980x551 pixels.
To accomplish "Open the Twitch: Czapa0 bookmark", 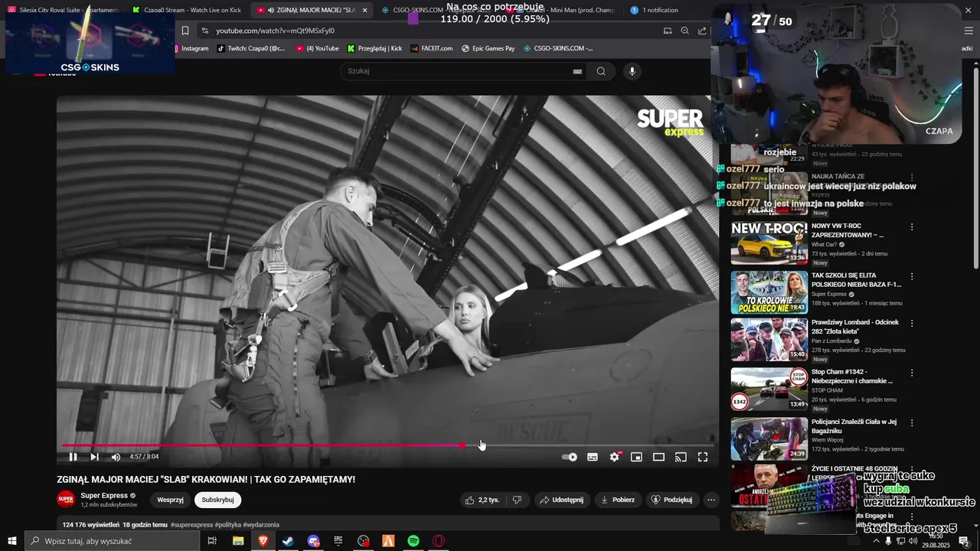I will click(x=251, y=48).
